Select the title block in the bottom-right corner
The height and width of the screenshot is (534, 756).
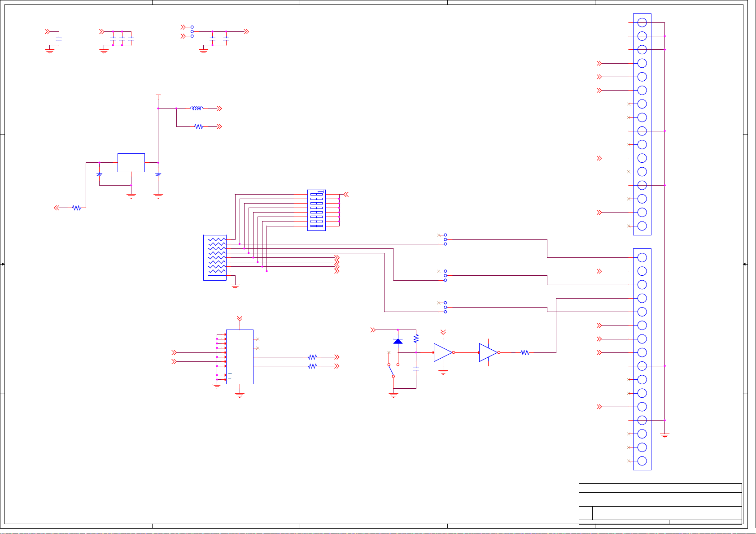click(x=660, y=504)
